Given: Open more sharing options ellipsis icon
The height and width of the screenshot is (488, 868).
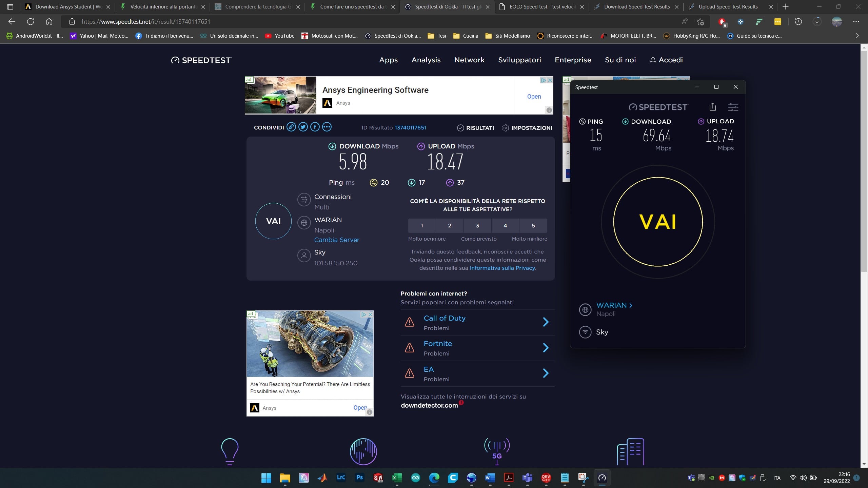Looking at the screenshot, I should pyautogui.click(x=327, y=127).
